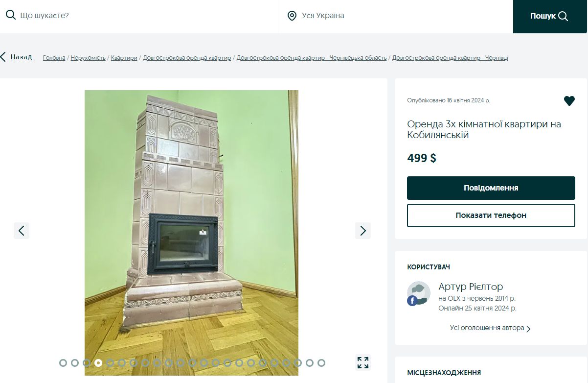Select the first gallery dot indicator
This screenshot has width=588, height=383.
coord(63,363)
